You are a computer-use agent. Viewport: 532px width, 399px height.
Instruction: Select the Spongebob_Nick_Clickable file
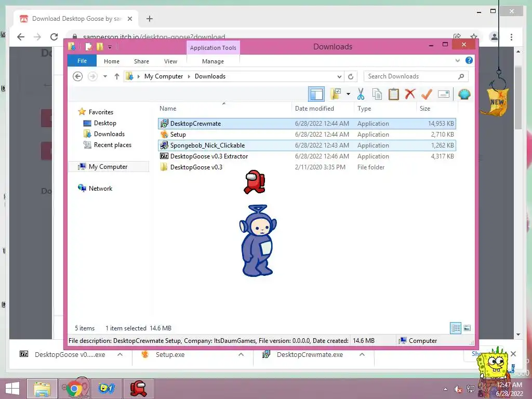pos(307,145)
